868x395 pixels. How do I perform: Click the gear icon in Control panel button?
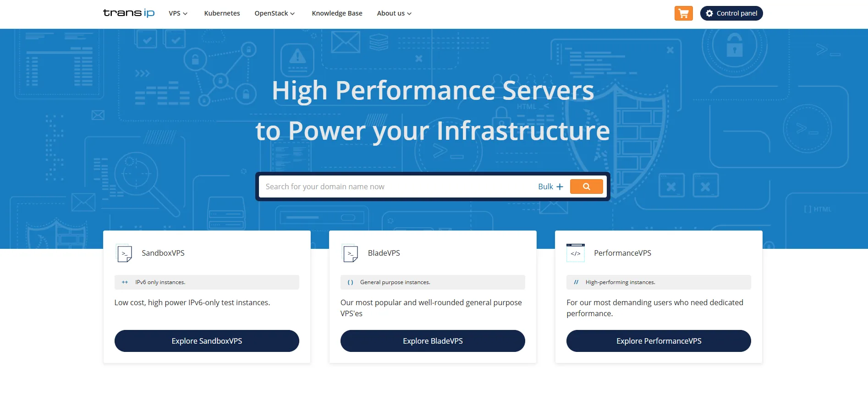(x=709, y=13)
